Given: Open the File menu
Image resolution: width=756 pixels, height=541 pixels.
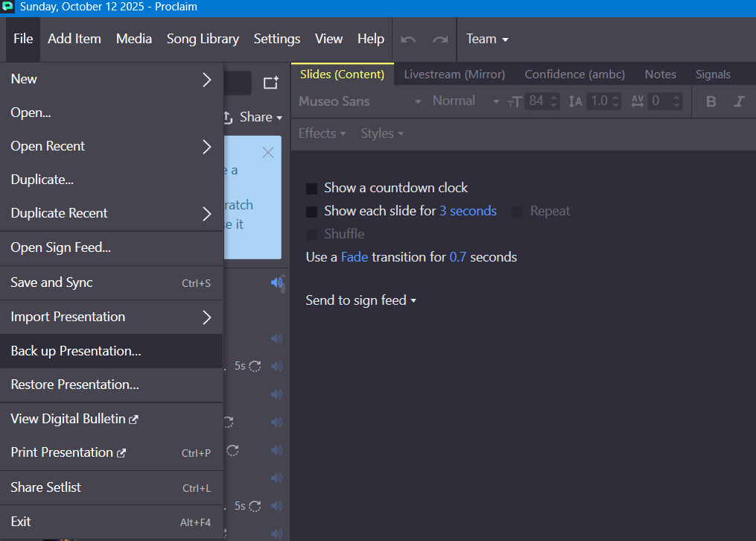Looking at the screenshot, I should [23, 39].
